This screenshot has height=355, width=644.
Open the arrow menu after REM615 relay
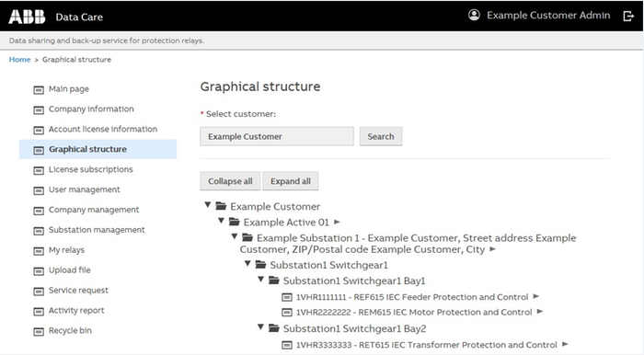point(540,312)
